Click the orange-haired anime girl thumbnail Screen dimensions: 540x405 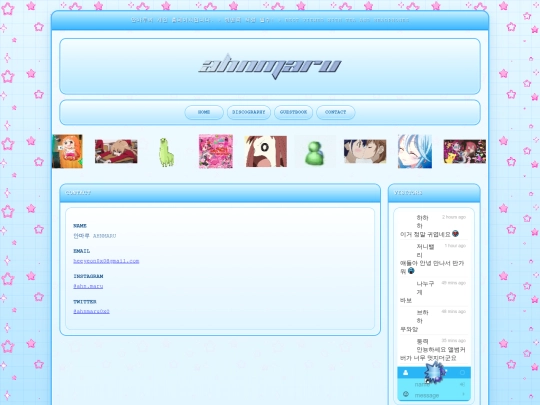click(67, 152)
